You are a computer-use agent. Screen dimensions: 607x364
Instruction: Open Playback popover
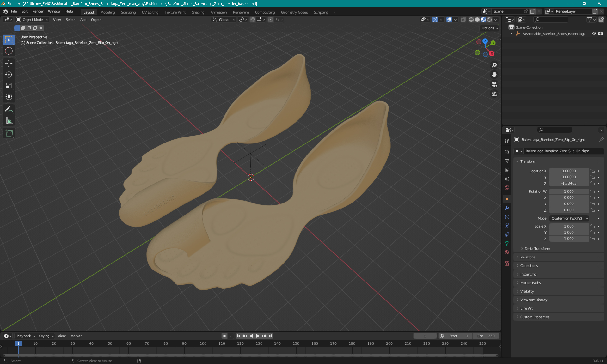pos(26,336)
